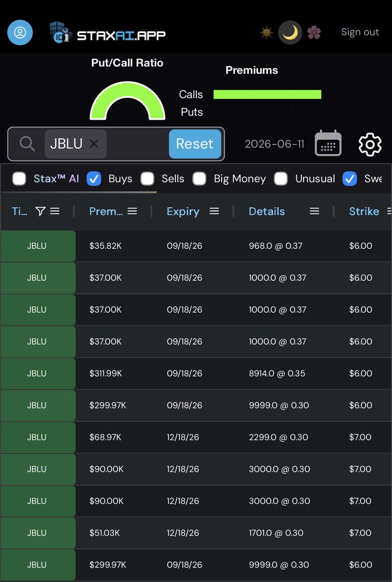
Task: Open the Premium column menu icon
Action: pos(132,211)
